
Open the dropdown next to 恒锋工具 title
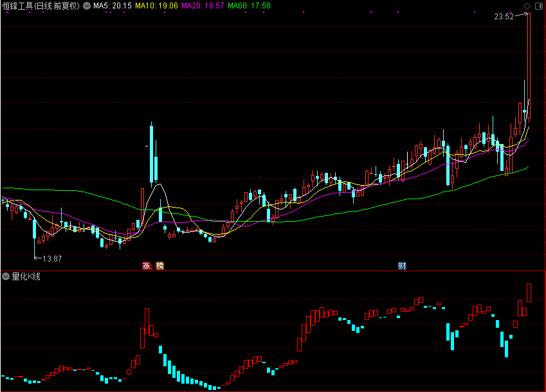coord(87,6)
